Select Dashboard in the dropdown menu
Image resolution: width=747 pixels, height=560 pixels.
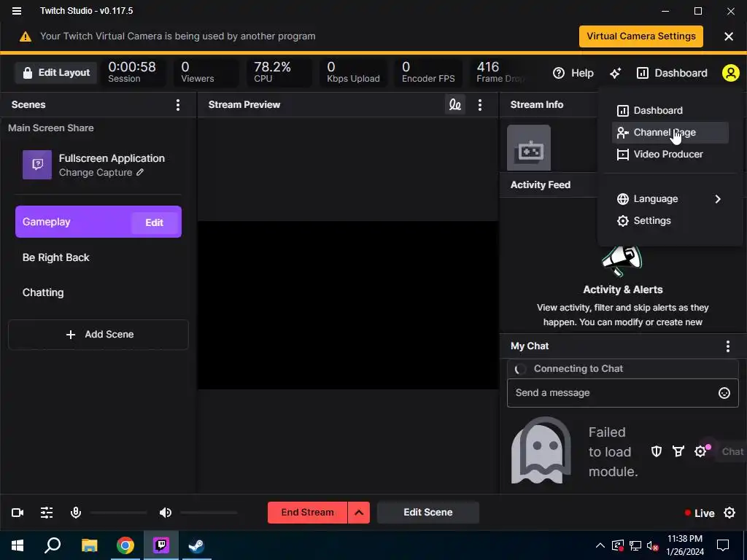670,111
